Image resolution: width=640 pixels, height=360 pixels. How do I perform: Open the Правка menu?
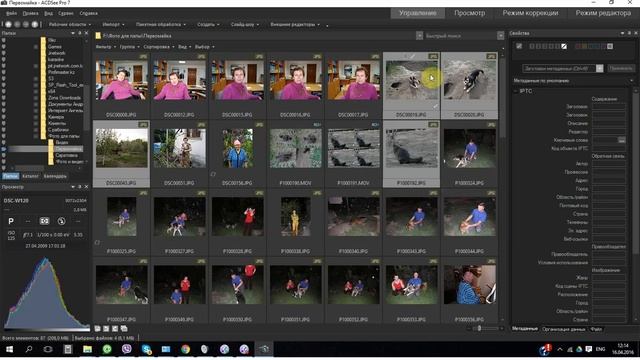(30, 13)
